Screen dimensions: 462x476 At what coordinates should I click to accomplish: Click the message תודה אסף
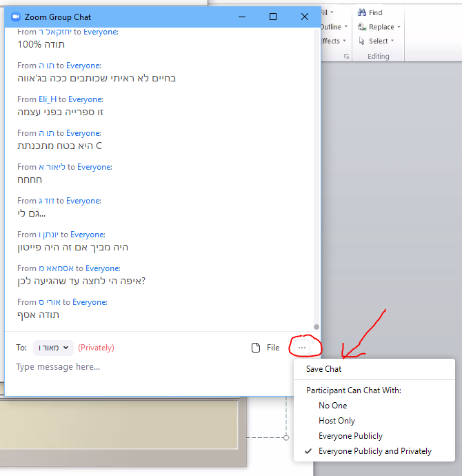(x=38, y=315)
